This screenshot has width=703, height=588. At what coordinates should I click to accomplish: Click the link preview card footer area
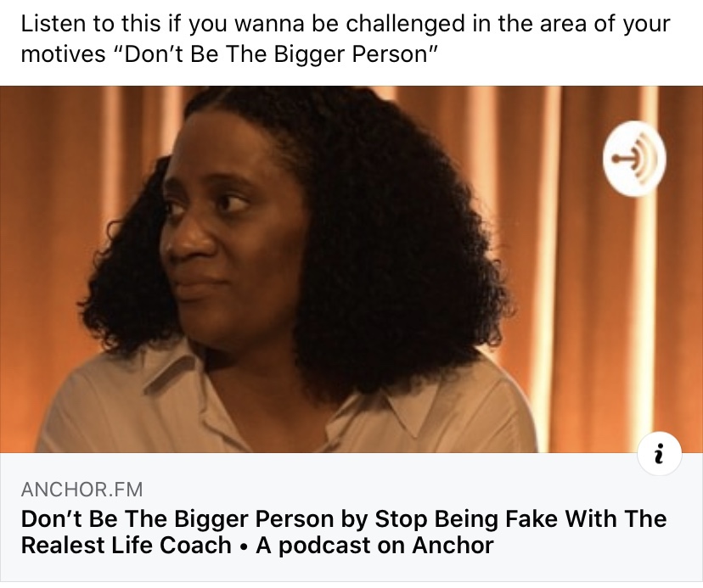pos(351,518)
